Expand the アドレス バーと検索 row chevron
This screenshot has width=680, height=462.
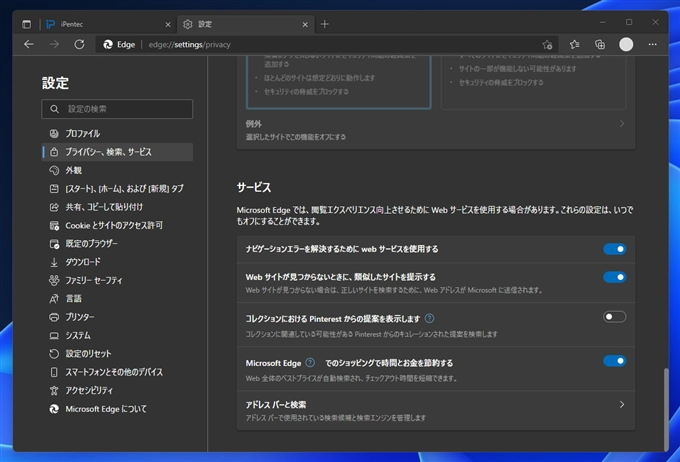point(622,405)
